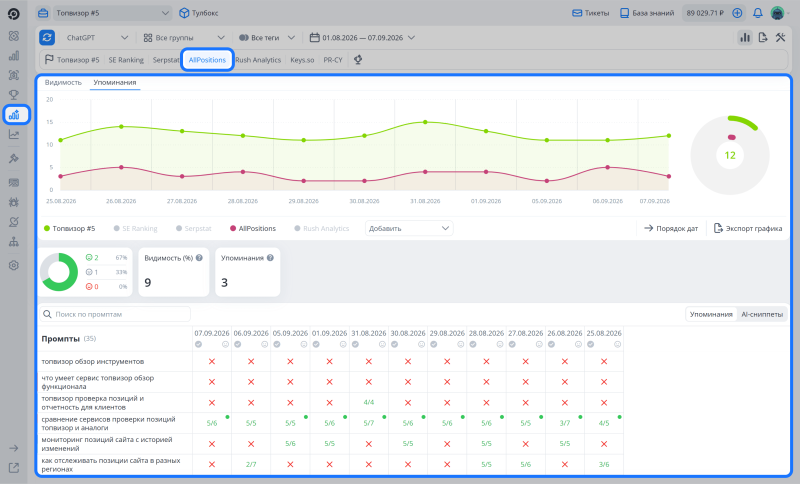
Task: Open the gear settings sidebar icon
Action: (14, 265)
